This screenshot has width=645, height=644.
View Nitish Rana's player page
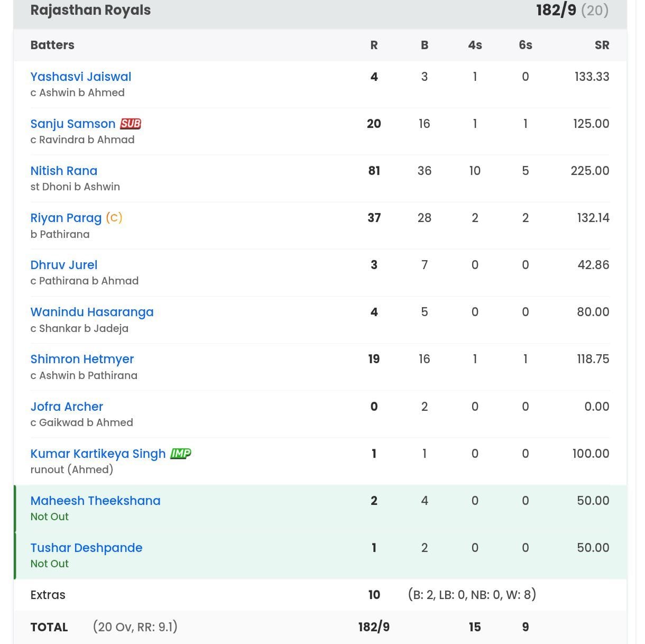point(63,171)
